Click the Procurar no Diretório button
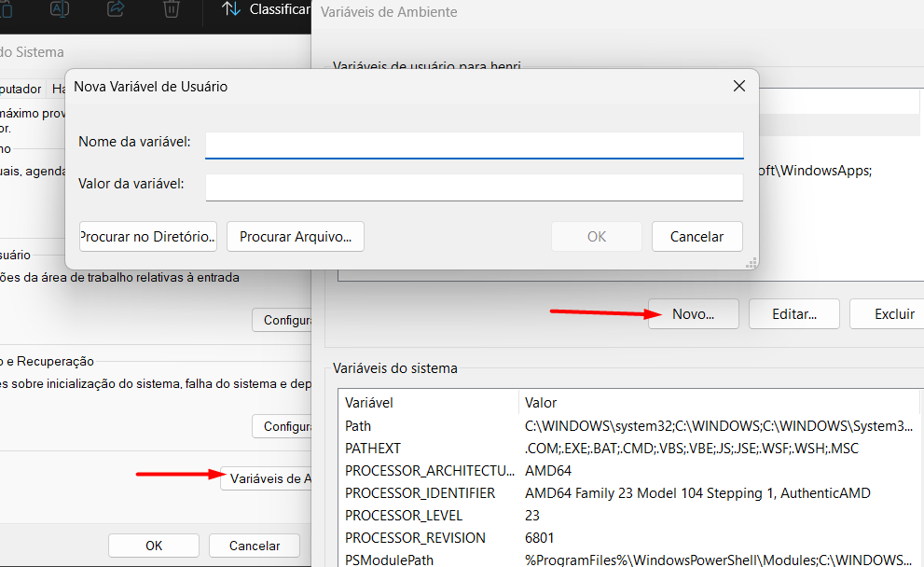Screen dimensions: 924x567 [x=148, y=236]
